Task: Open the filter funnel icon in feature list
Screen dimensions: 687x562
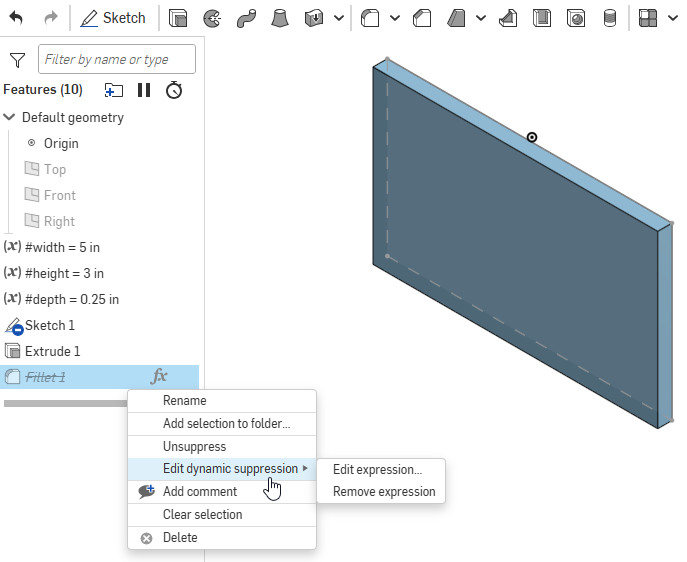Action: point(17,60)
